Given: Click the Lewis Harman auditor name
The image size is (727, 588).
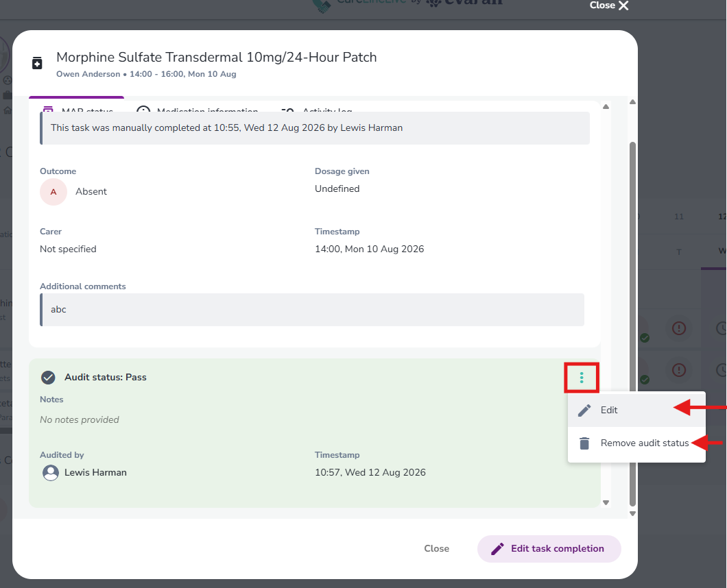Looking at the screenshot, I should [95, 473].
